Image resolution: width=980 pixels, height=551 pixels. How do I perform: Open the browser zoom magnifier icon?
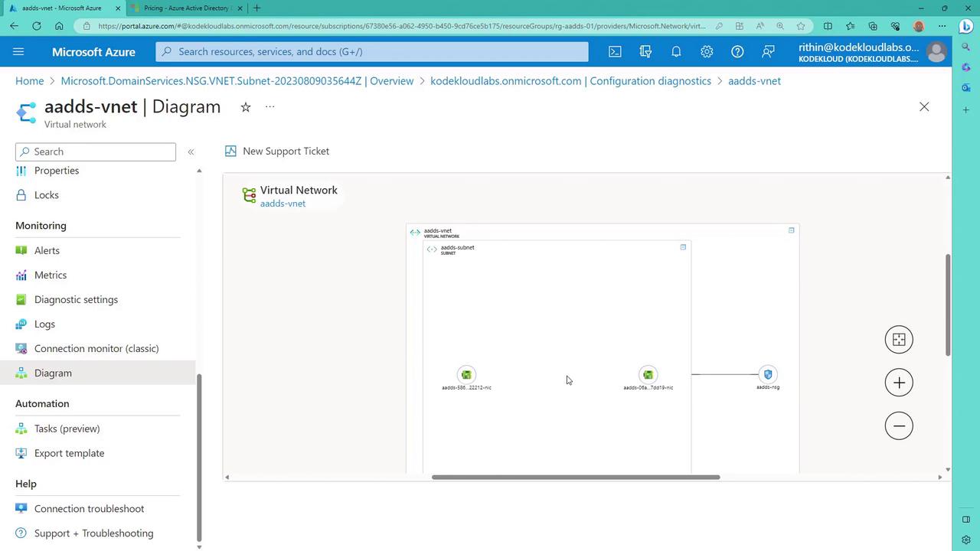[x=780, y=25]
